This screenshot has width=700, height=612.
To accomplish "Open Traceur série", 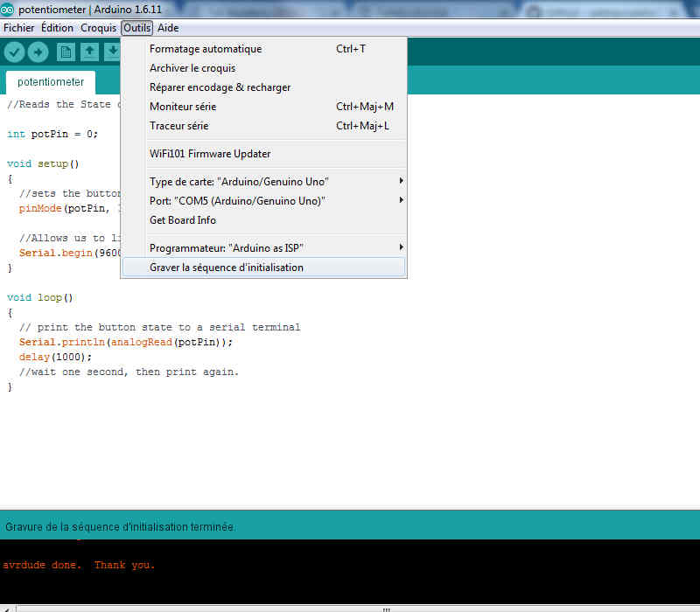I will click(264, 126).
